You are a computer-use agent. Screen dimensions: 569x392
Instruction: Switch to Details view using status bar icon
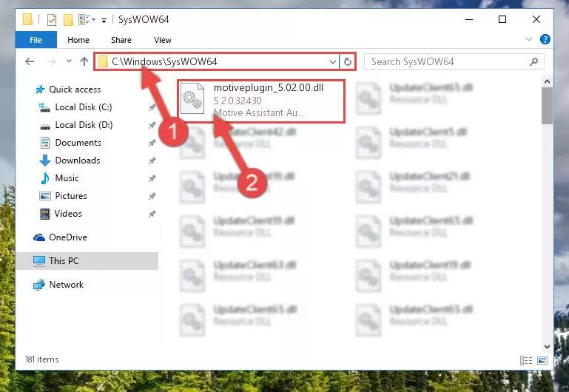(526, 360)
